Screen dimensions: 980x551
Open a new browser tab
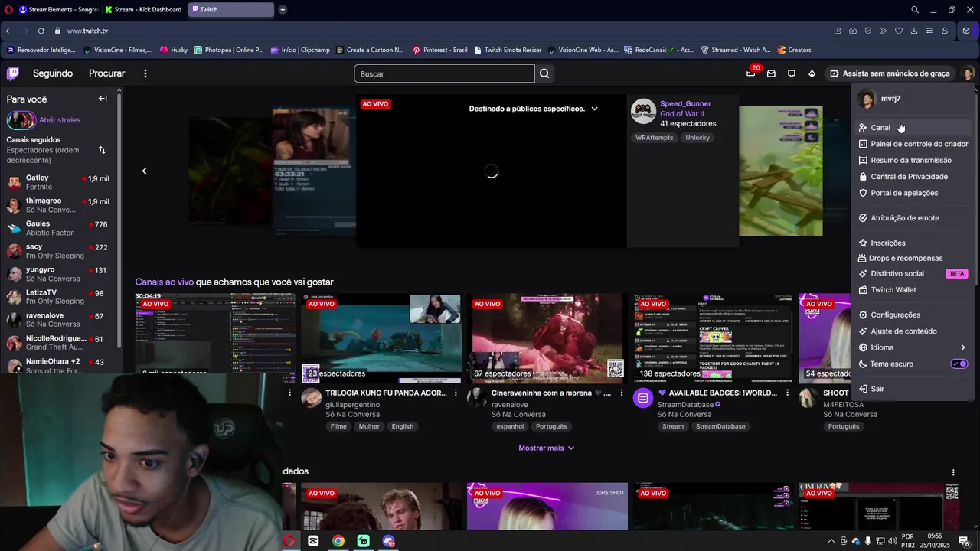283,10
